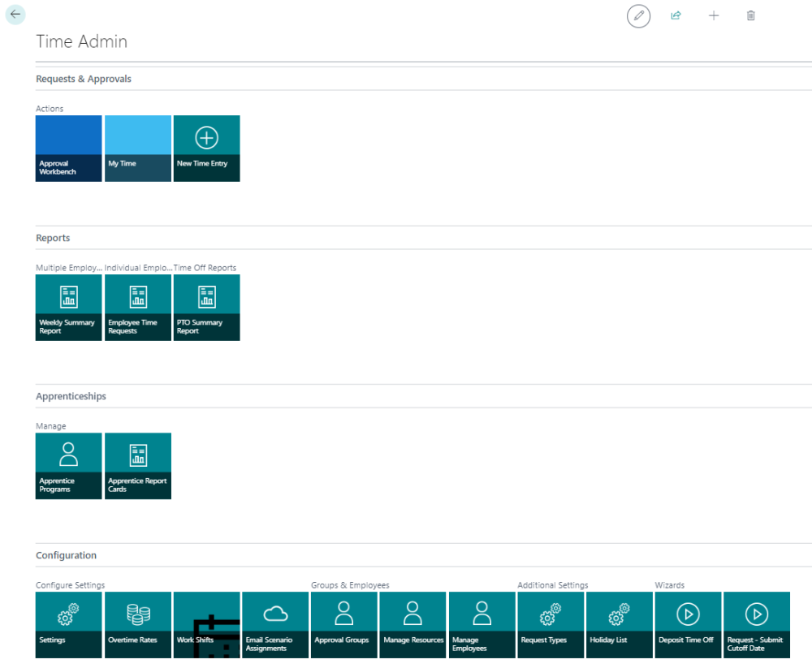Click the edit pencil icon
The width and height of the screenshot is (812, 668).
pyautogui.click(x=639, y=15)
